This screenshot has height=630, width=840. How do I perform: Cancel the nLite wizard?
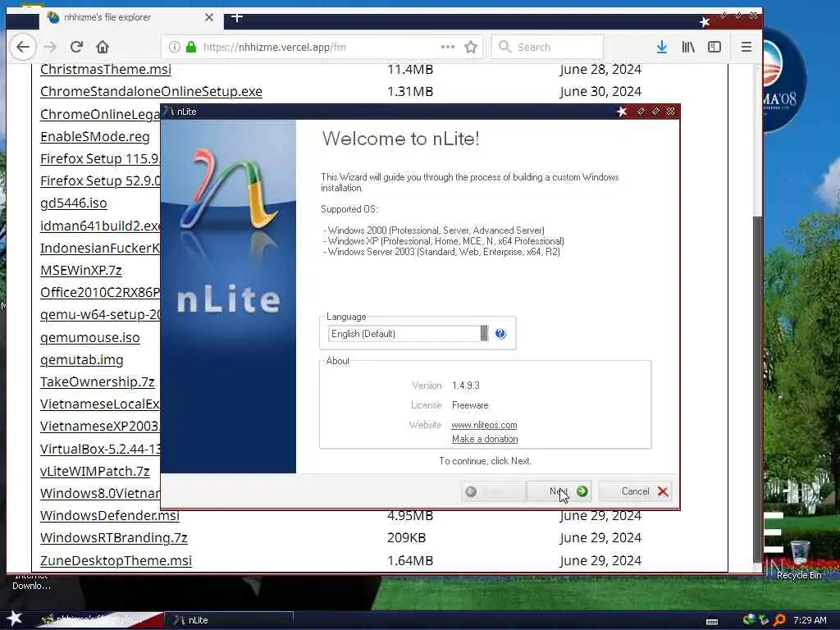click(x=637, y=491)
